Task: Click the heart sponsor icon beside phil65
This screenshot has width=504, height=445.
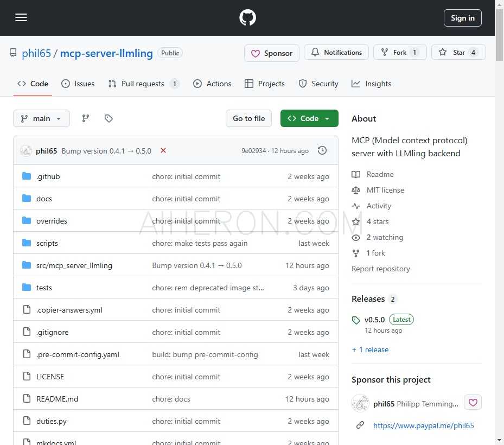Action: point(473,402)
